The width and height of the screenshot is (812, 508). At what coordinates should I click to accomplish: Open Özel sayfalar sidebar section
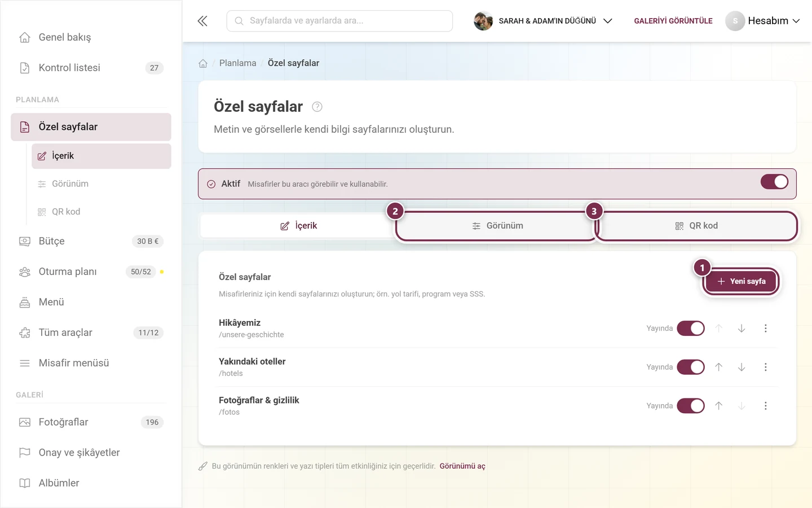[x=91, y=127]
